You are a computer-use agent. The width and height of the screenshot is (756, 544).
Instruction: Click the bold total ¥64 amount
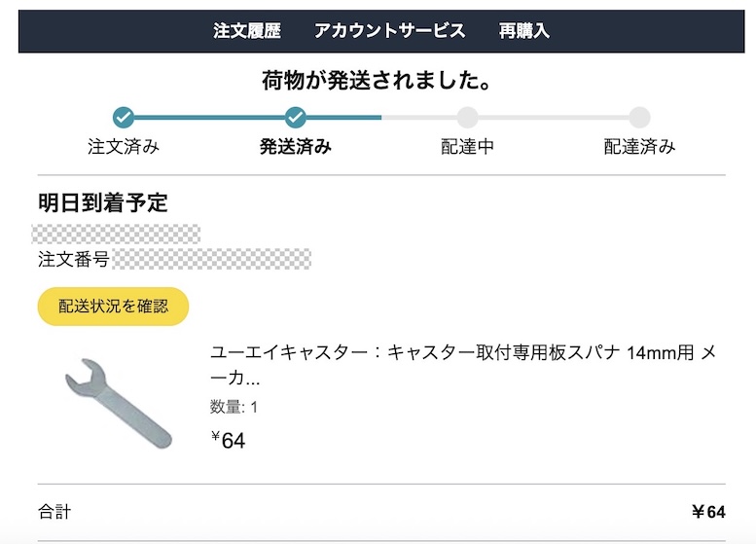(x=708, y=512)
